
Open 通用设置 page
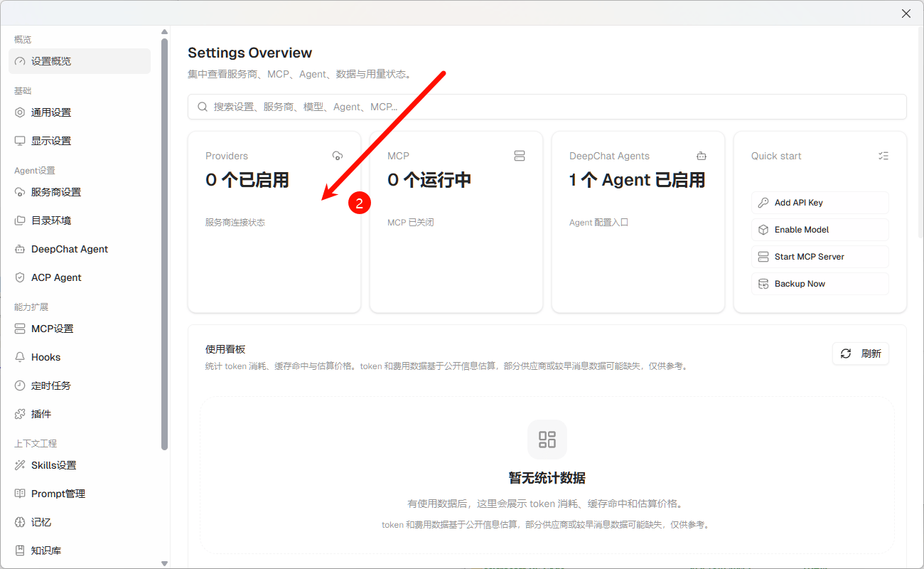tap(80, 112)
